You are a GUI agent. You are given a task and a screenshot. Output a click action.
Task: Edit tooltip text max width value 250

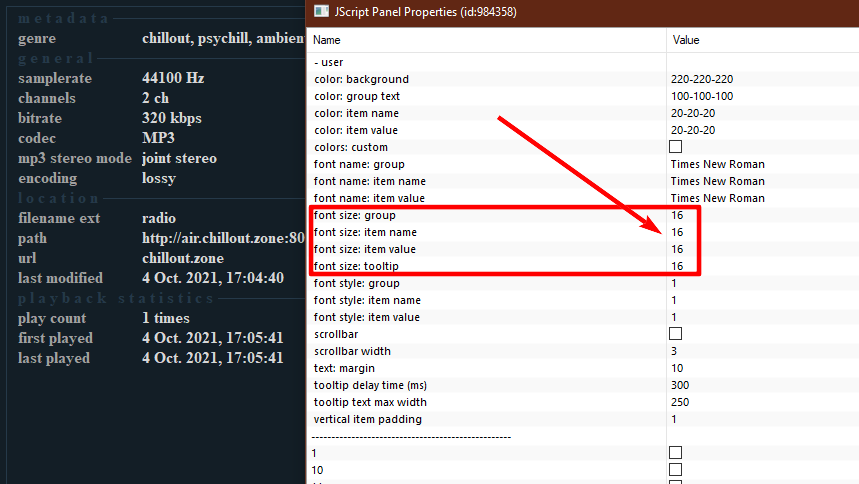680,402
